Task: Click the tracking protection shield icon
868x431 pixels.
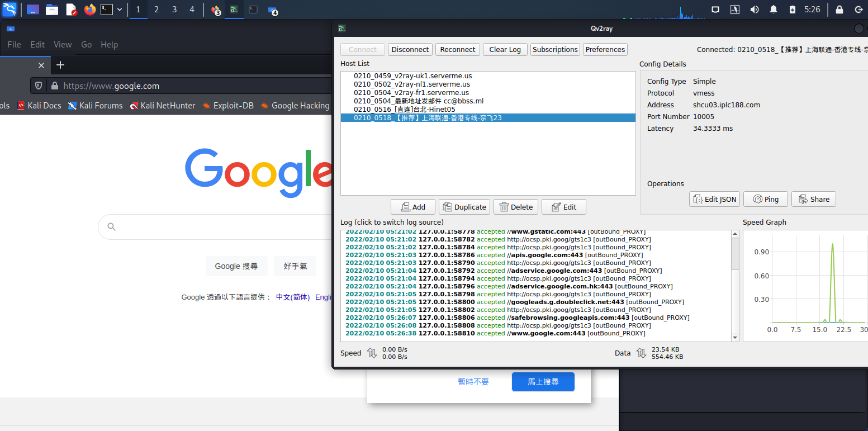Action: (39, 86)
